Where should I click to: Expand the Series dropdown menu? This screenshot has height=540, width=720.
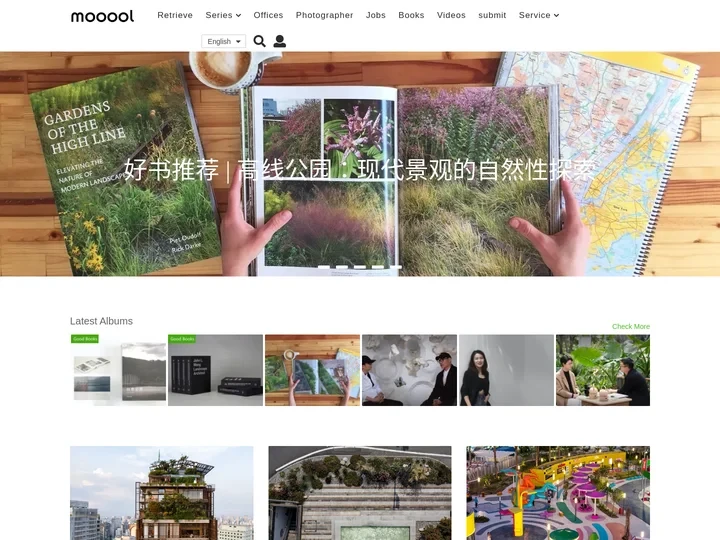tap(223, 15)
